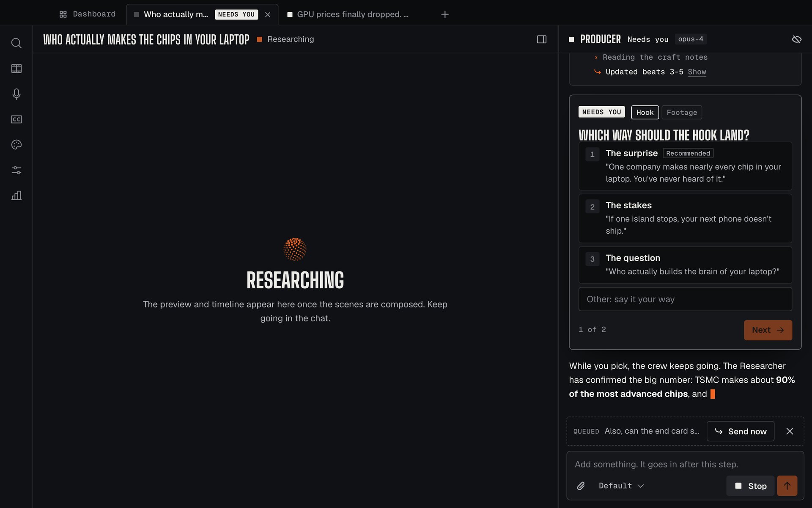Hide the Producer panel with eye icon
812x508 pixels.
coord(796,39)
